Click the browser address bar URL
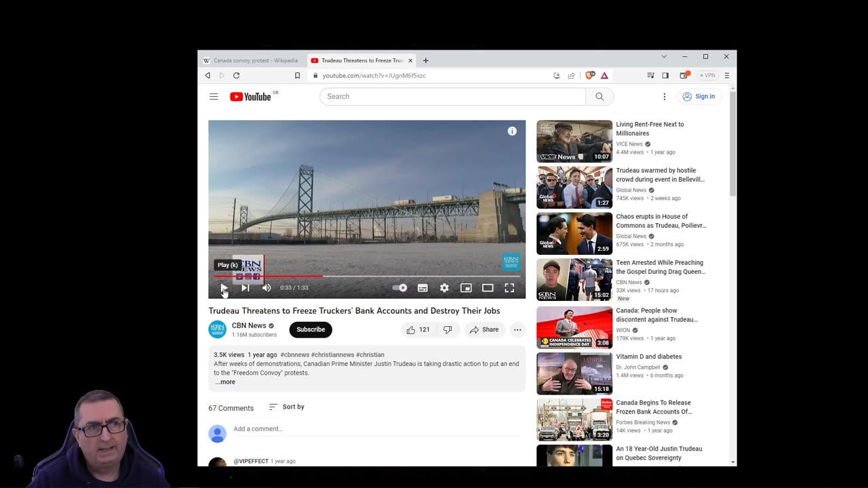The height and width of the screenshot is (488, 868). (x=374, y=76)
